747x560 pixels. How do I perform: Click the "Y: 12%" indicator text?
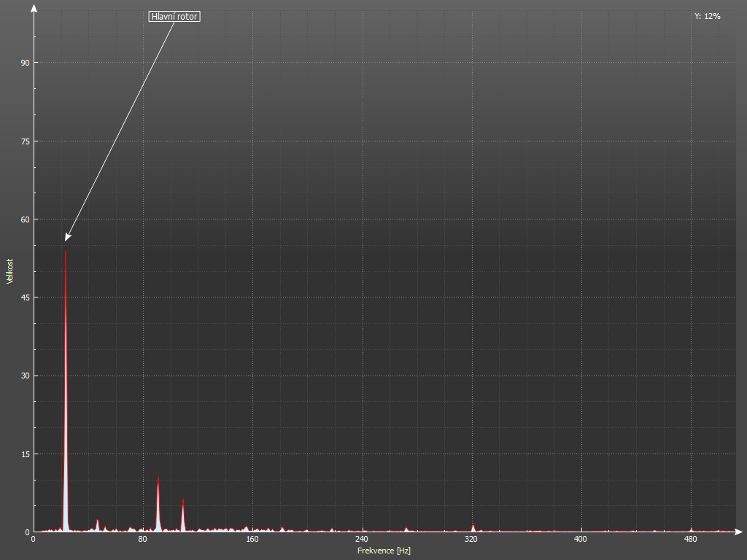(707, 16)
